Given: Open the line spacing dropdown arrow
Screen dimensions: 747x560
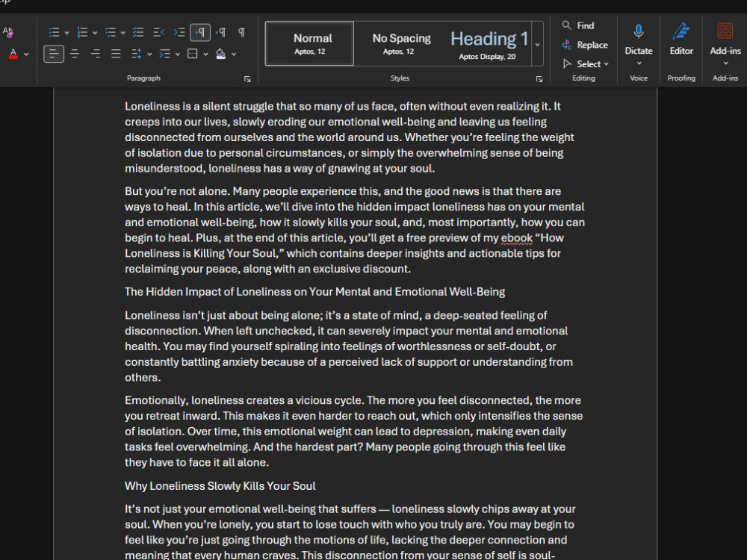Looking at the screenshot, I should pyautogui.click(x=149, y=55).
